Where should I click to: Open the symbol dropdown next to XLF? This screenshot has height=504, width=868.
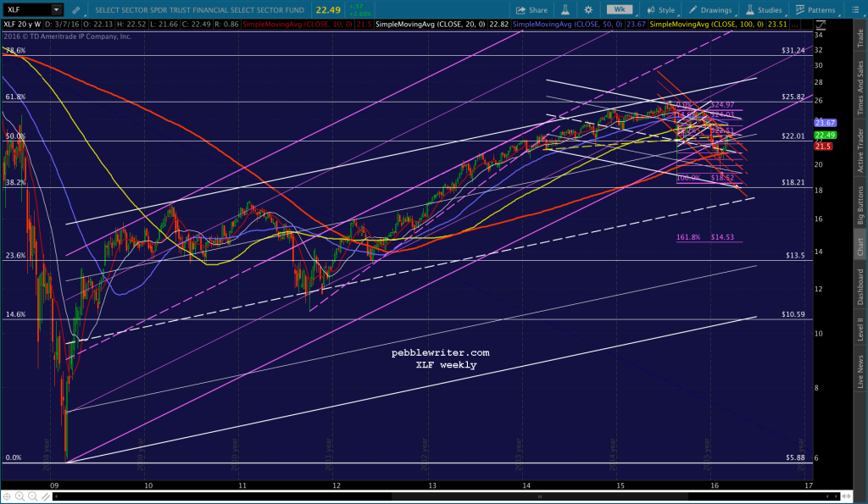coord(57,9)
